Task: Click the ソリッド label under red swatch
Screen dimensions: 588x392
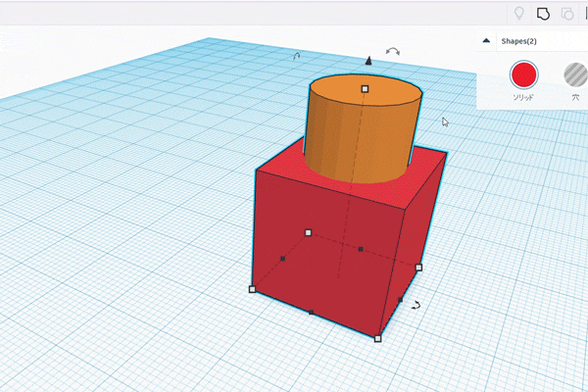Action: tap(523, 97)
